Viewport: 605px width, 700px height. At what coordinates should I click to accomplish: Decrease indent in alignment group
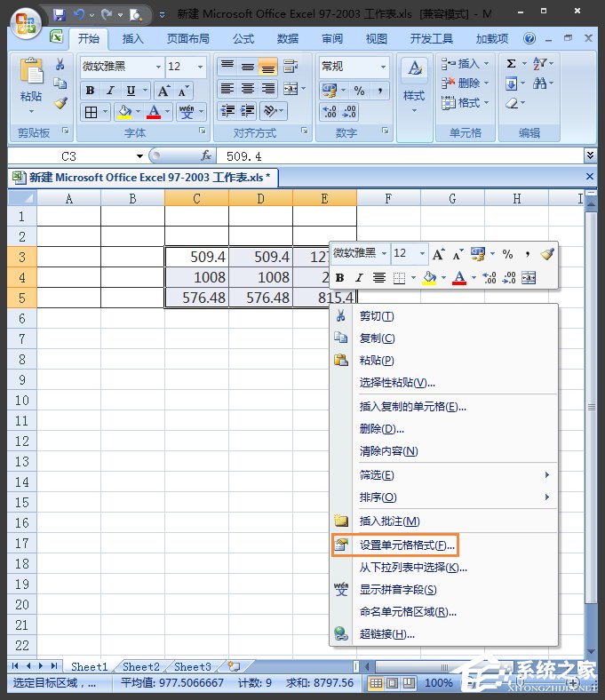(227, 111)
